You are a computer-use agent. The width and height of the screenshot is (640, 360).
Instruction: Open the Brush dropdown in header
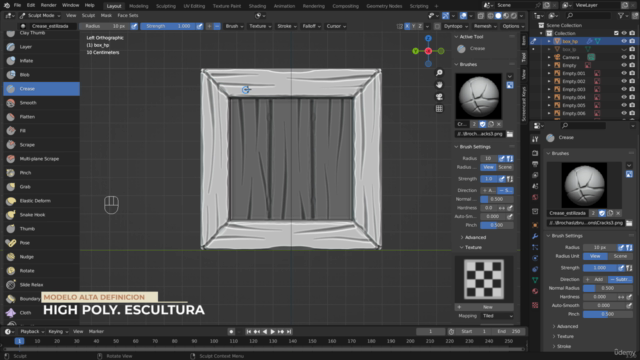[x=234, y=26]
